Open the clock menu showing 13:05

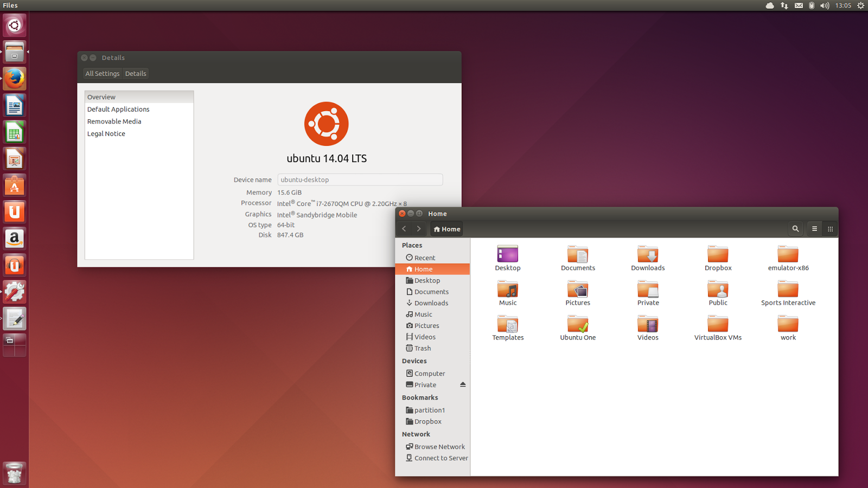pyautogui.click(x=843, y=5)
